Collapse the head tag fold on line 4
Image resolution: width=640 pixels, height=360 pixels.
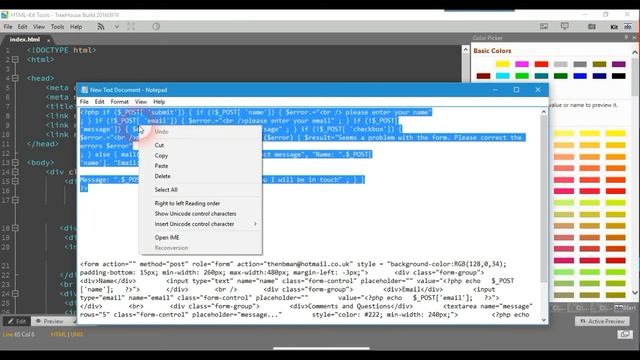pos(15,78)
